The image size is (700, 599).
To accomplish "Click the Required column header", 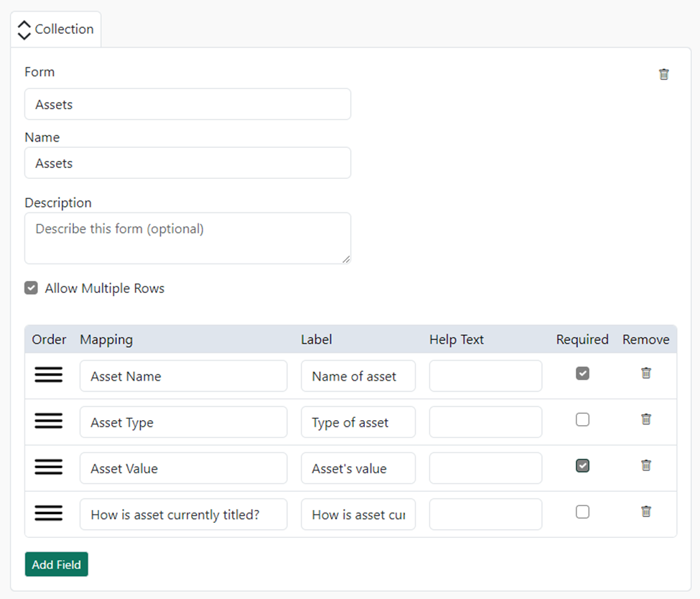I will [x=582, y=340].
